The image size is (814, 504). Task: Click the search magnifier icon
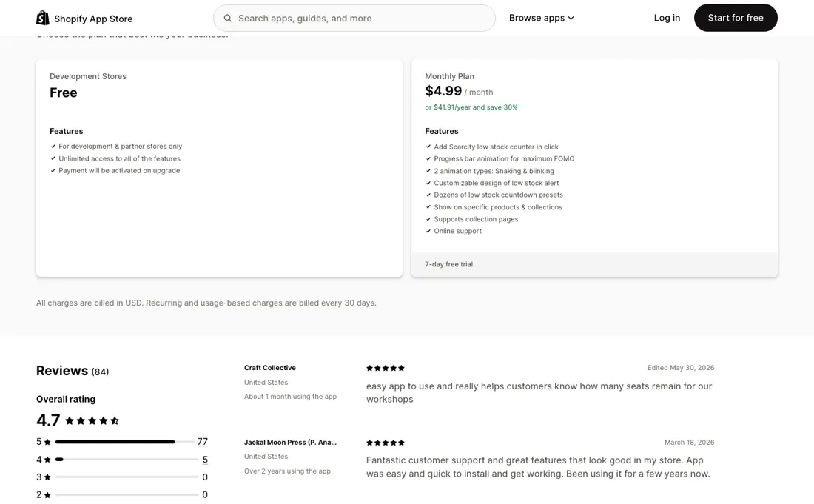pyautogui.click(x=227, y=19)
